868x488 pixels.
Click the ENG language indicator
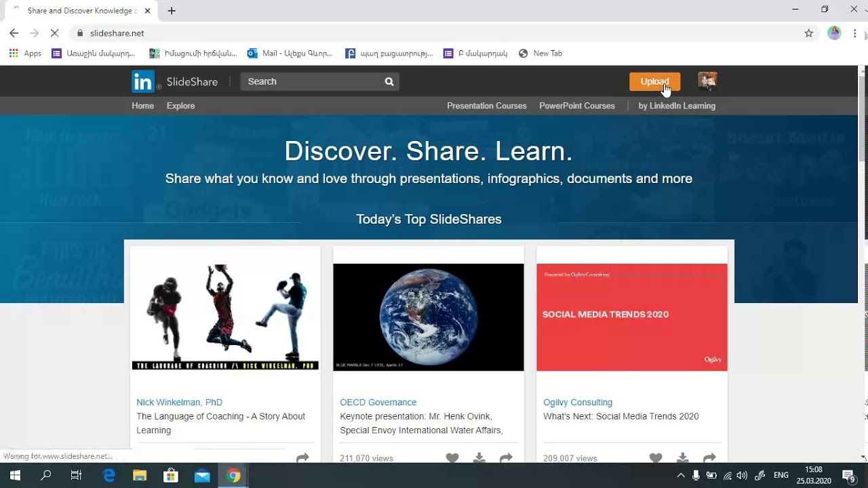[781, 476]
